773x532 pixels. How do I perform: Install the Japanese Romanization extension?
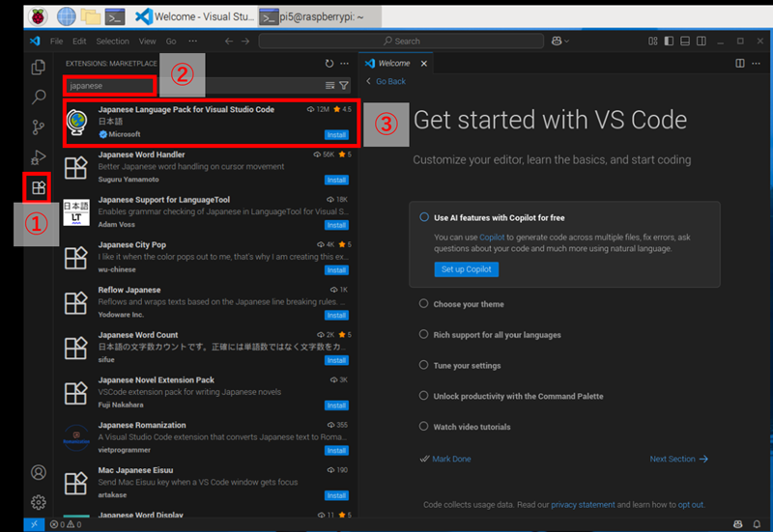[336, 451]
